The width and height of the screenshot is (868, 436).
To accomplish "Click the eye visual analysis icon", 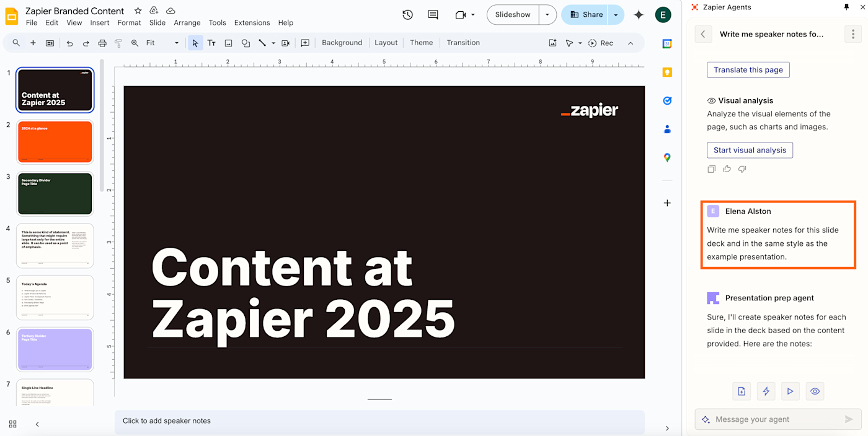I will (815, 391).
